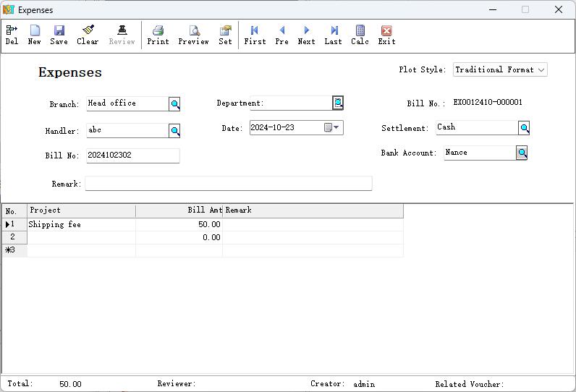The height and width of the screenshot is (392, 576).
Task: Open the Branch lookup search
Action: (174, 104)
